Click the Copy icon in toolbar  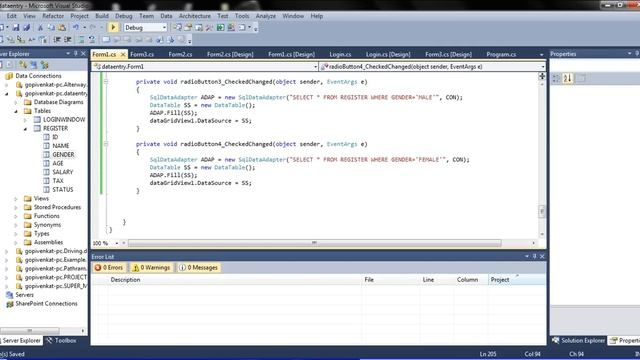pos(51,28)
